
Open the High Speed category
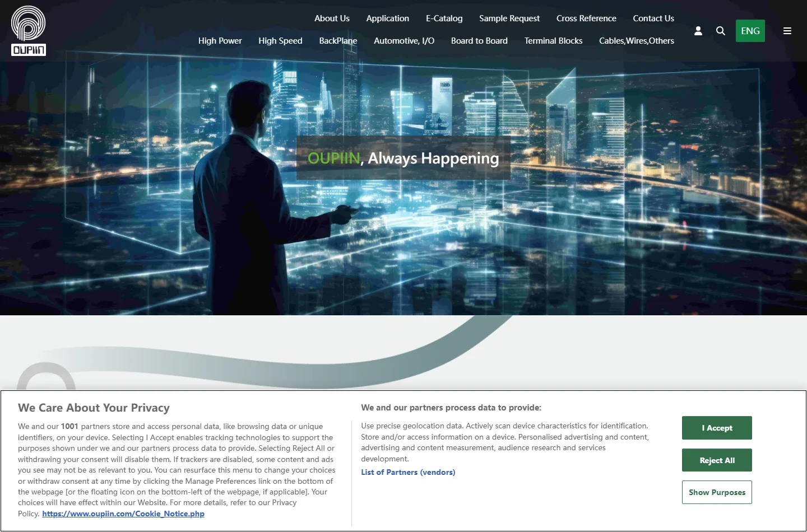280,41
